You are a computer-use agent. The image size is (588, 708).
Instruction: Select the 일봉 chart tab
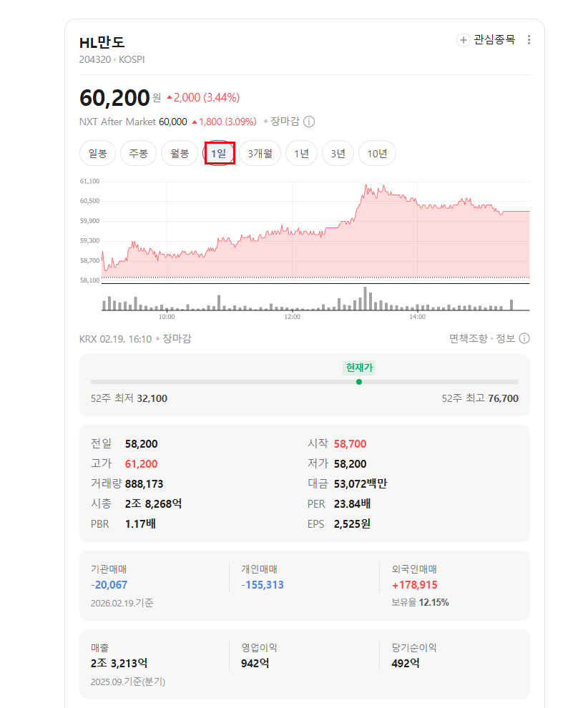[97, 154]
